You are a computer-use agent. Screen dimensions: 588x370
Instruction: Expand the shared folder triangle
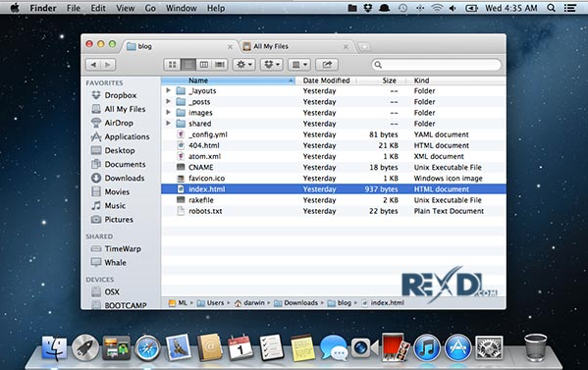tap(169, 124)
